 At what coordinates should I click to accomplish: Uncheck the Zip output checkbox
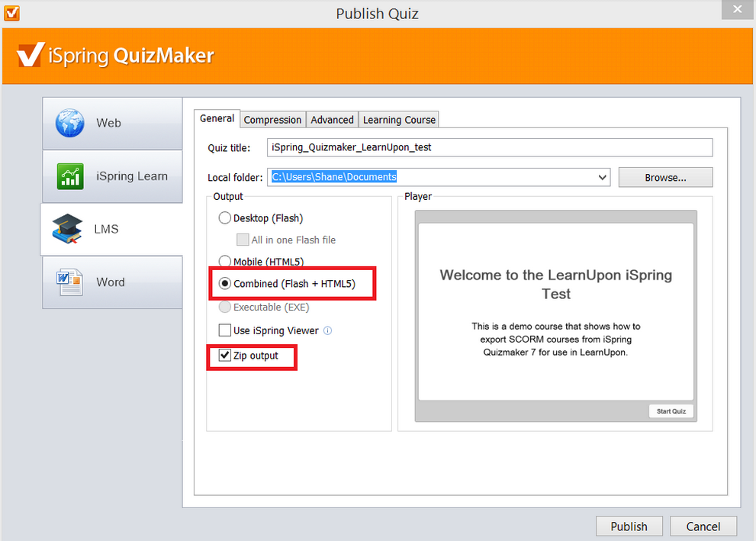click(225, 356)
